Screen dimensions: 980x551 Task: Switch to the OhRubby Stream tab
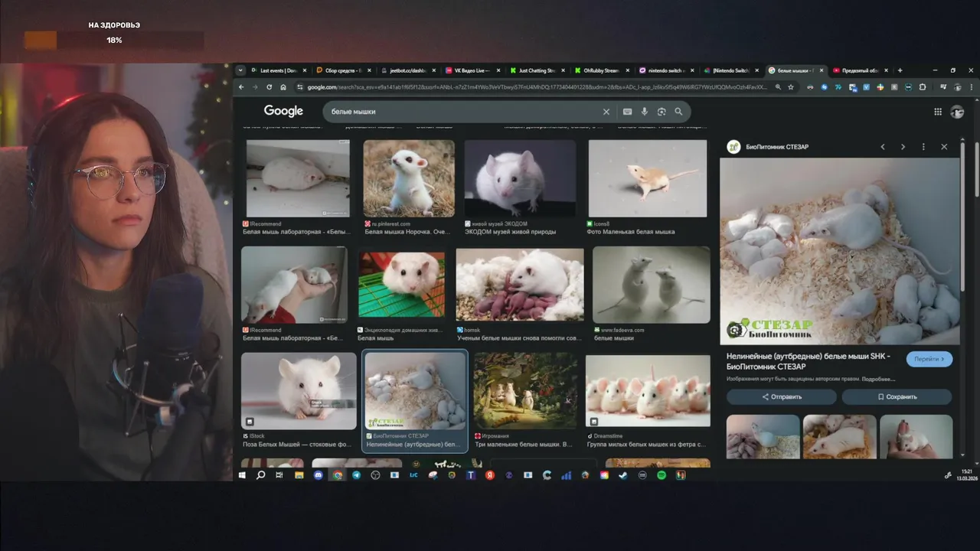602,70
